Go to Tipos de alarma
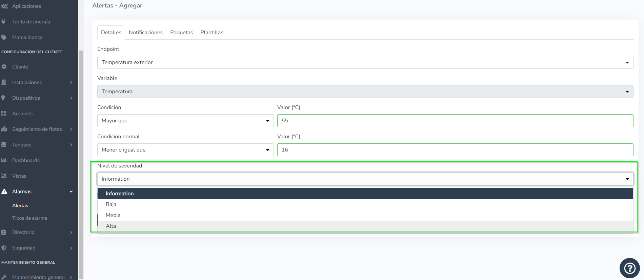Screen dimensions: 644x280 coord(29,218)
